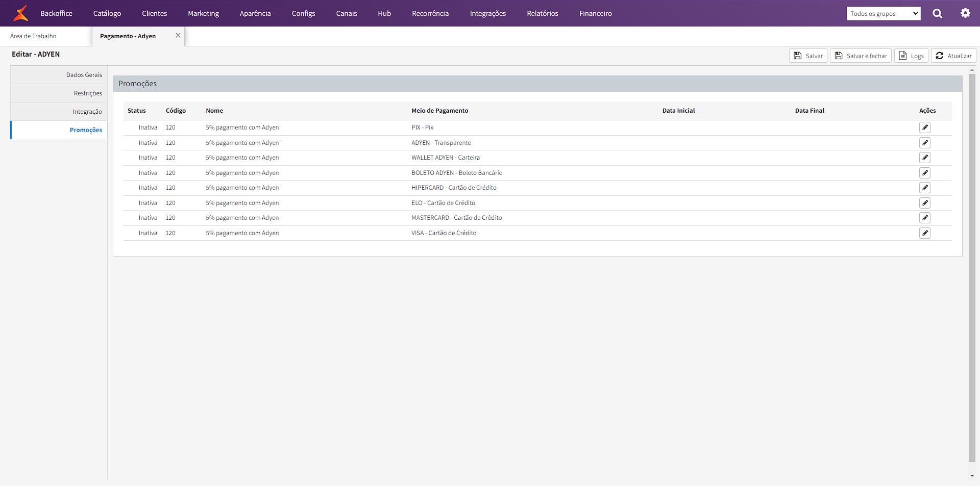Click 'VISA - Cartão de Crédito' cell
The height and width of the screenshot is (486, 980).
(x=444, y=233)
